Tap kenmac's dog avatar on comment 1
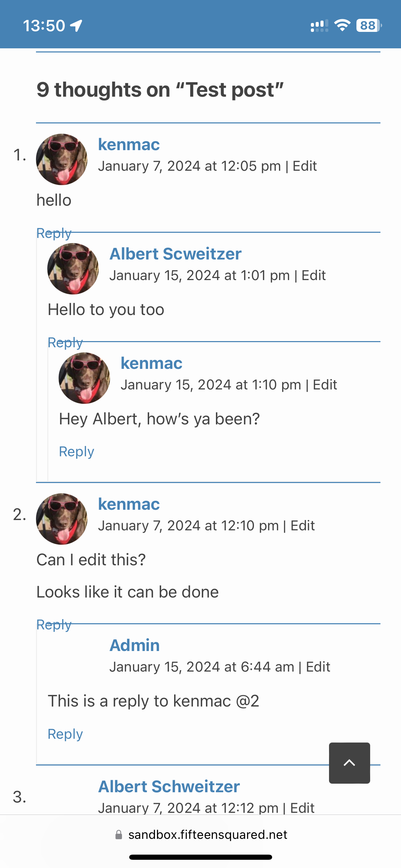Image resolution: width=401 pixels, height=868 pixels. (x=62, y=159)
